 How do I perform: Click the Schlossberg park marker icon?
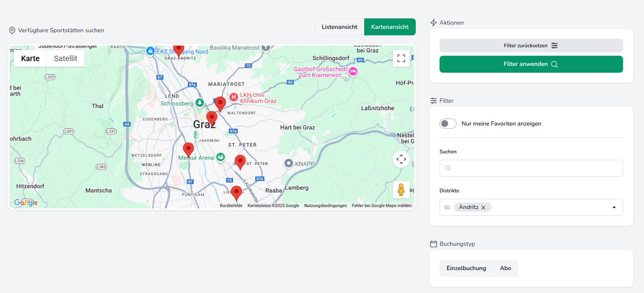click(199, 103)
